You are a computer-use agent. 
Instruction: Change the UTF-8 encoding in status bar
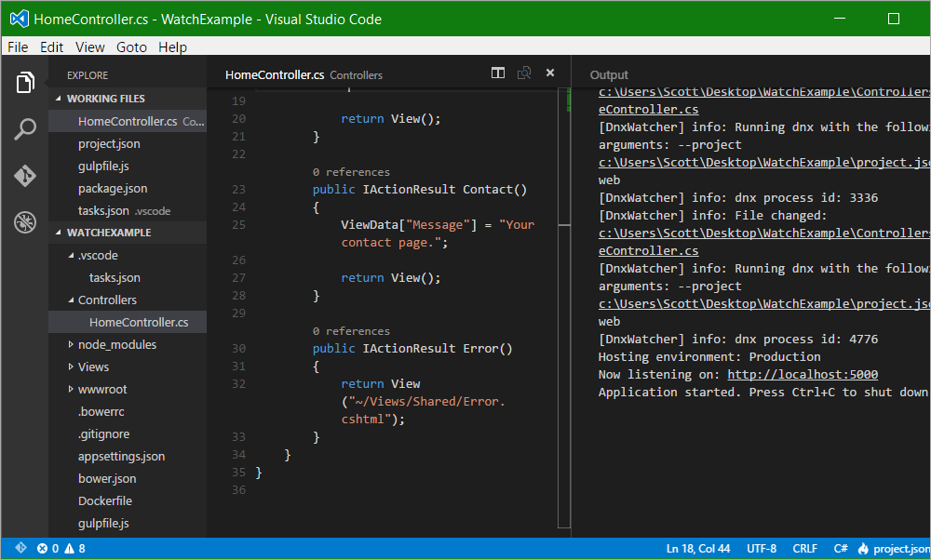[x=762, y=549]
